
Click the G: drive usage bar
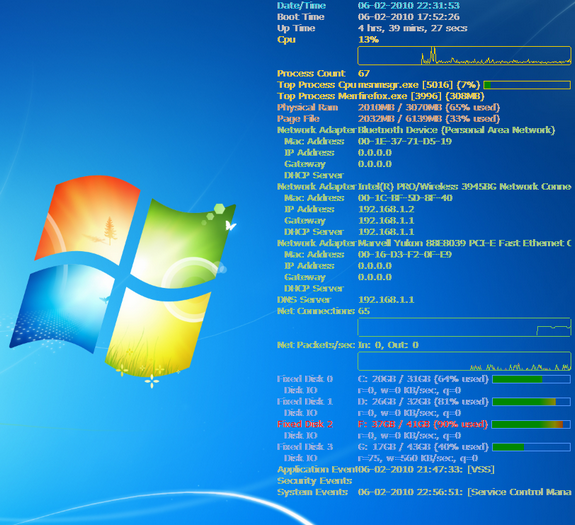531,447
